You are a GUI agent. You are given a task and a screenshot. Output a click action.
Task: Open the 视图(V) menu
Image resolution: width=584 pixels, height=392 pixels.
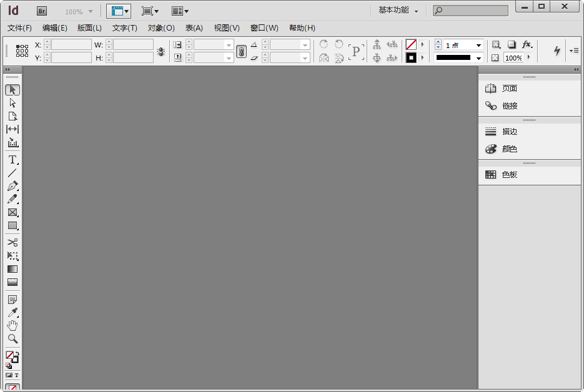pos(227,27)
